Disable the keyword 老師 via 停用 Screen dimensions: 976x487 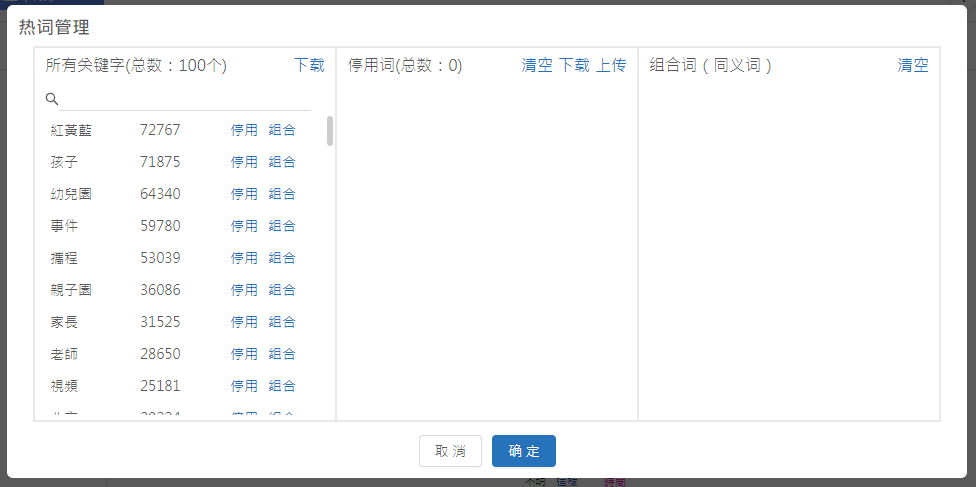pyautogui.click(x=244, y=354)
